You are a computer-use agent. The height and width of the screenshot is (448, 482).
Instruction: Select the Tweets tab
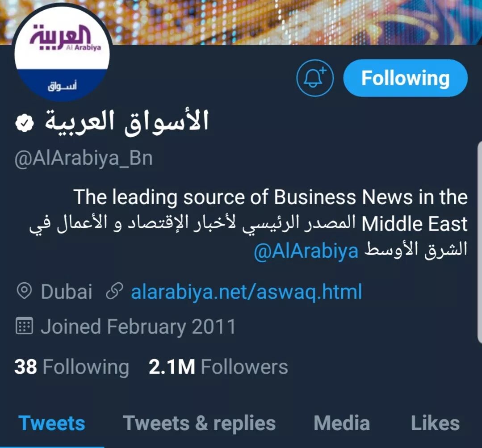(x=52, y=423)
